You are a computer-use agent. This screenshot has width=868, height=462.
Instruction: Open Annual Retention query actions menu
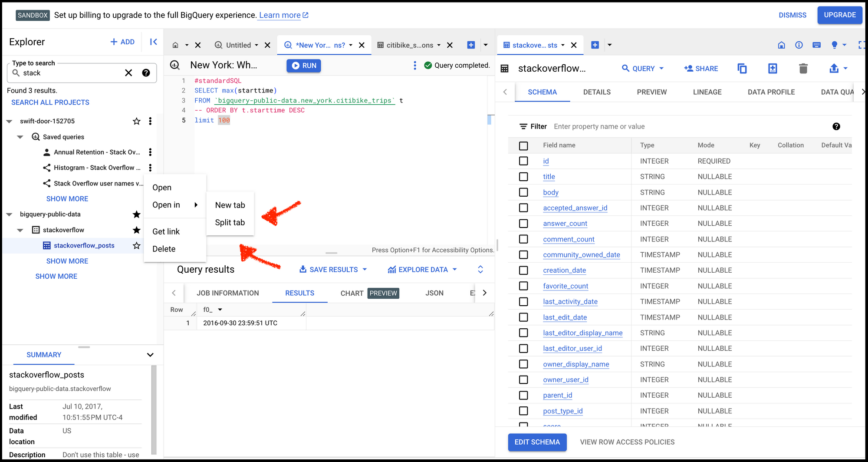(150, 152)
